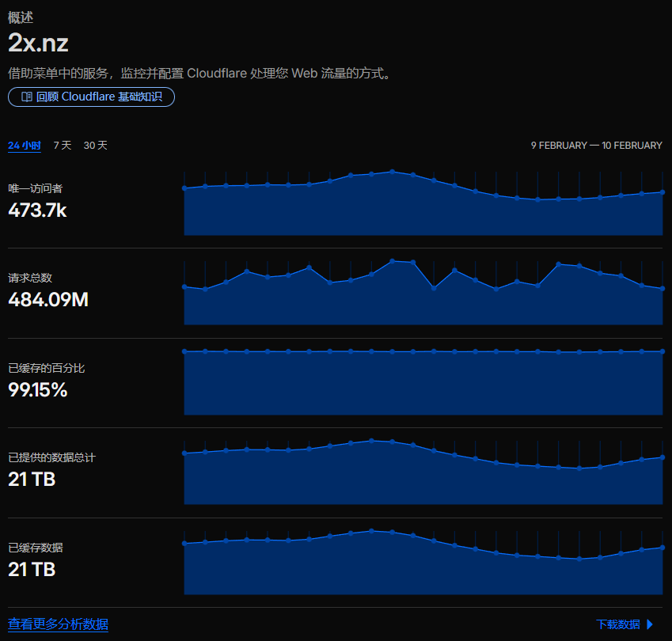The image size is (672, 641).
Task: Click the 473.7k unique visitors value
Action: 37,211
